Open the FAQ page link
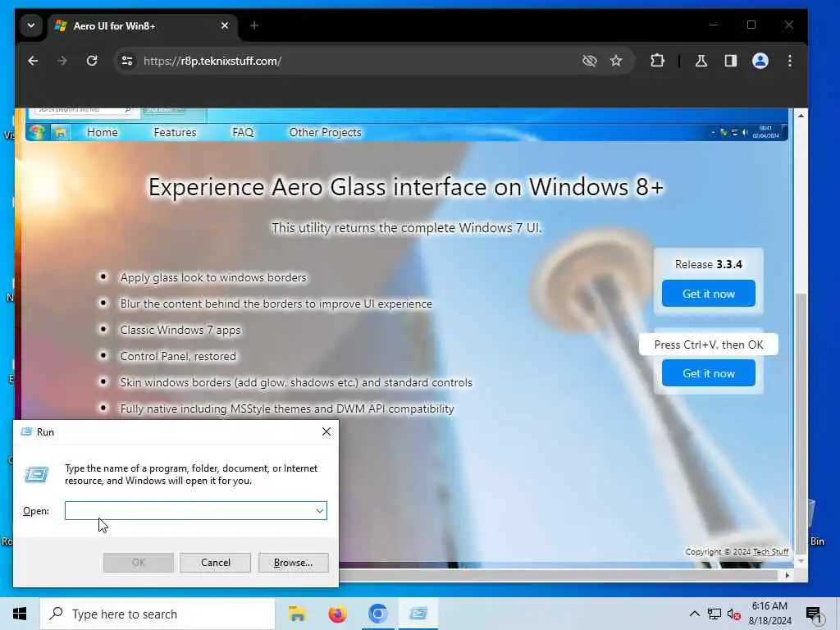 243,132
